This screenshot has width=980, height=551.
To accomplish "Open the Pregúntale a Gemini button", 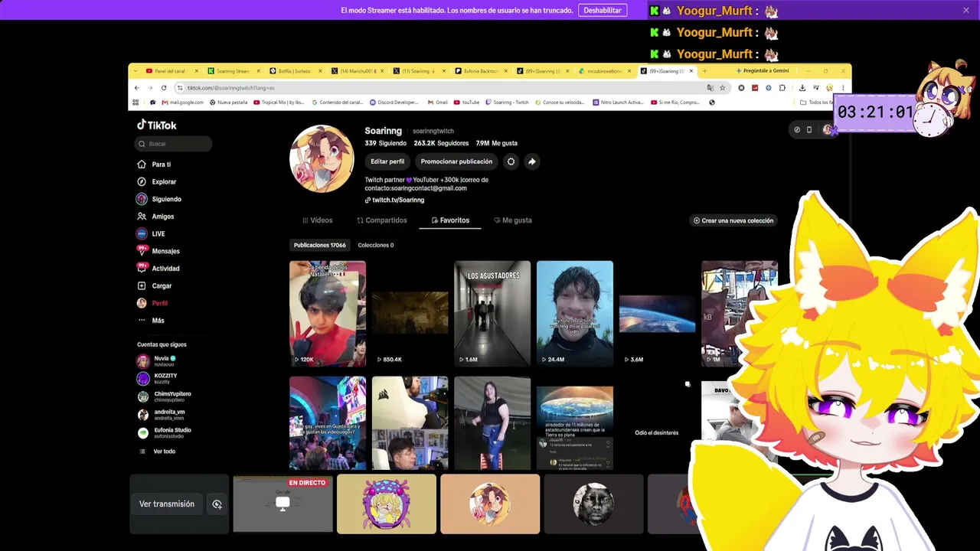I will [x=761, y=71].
